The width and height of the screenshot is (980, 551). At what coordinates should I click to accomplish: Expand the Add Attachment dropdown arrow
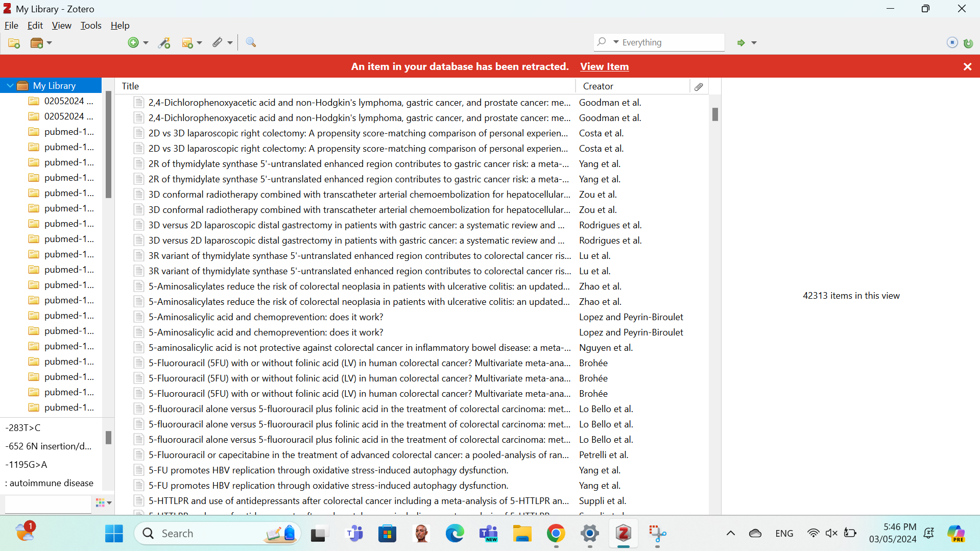[x=230, y=43]
